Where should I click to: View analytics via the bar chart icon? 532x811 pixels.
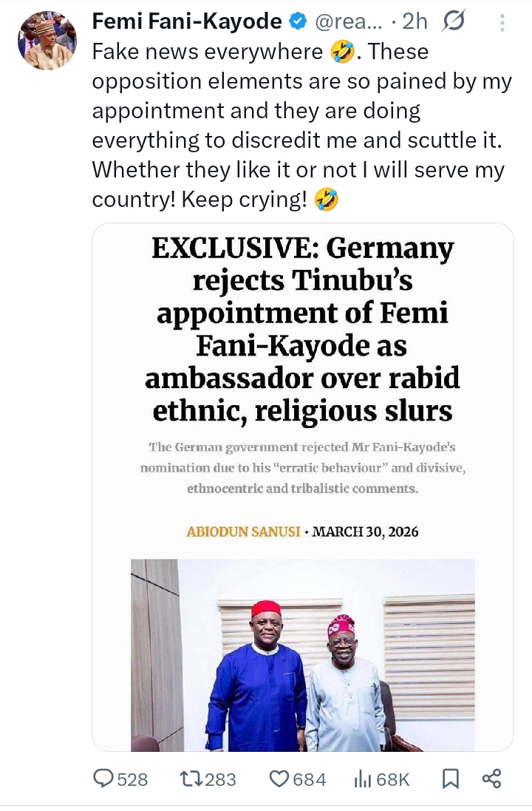click(x=363, y=778)
